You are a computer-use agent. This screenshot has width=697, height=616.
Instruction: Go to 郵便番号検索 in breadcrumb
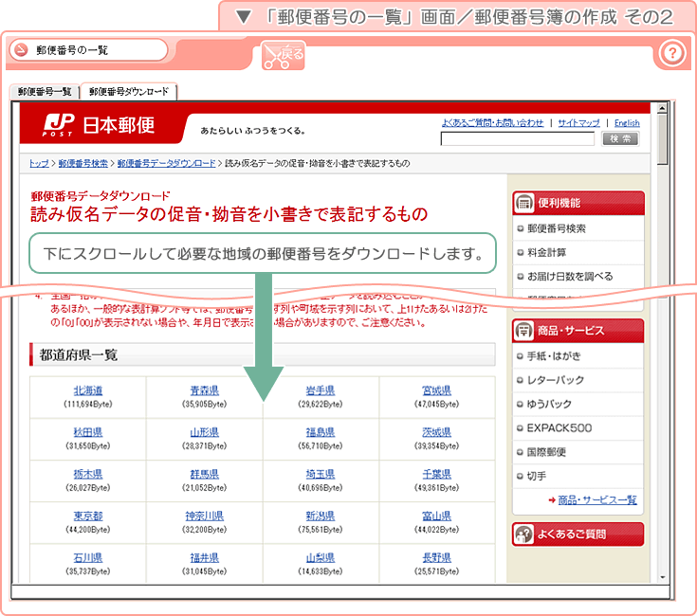(83, 163)
